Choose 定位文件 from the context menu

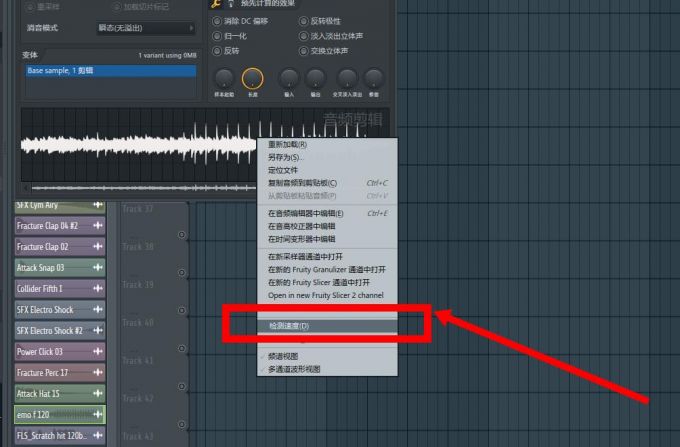(x=327, y=170)
